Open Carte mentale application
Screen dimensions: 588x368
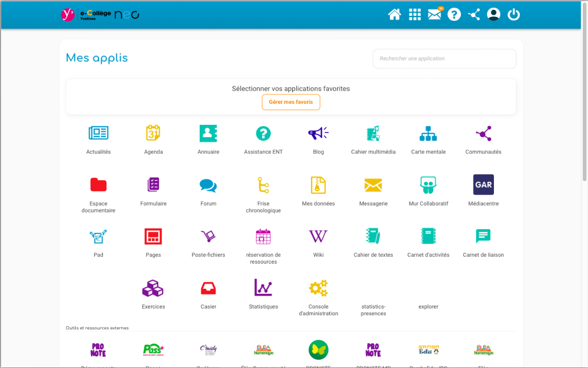point(428,134)
